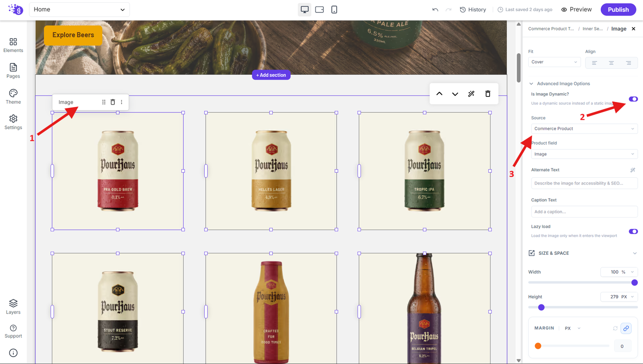
Task: Click the magic wand icon in the section toolbar
Action: [471, 94]
